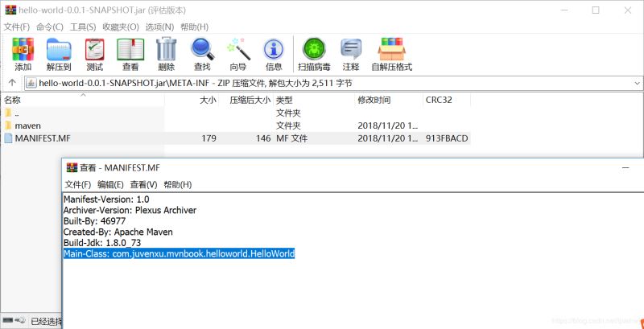Image resolution: width=644 pixels, height=329 pixels.
Task: Click the 'MF 文件' type cell
Action: (x=292, y=138)
